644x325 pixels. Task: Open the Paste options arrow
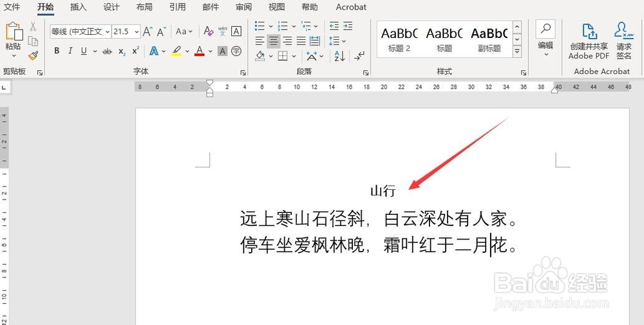(14, 55)
